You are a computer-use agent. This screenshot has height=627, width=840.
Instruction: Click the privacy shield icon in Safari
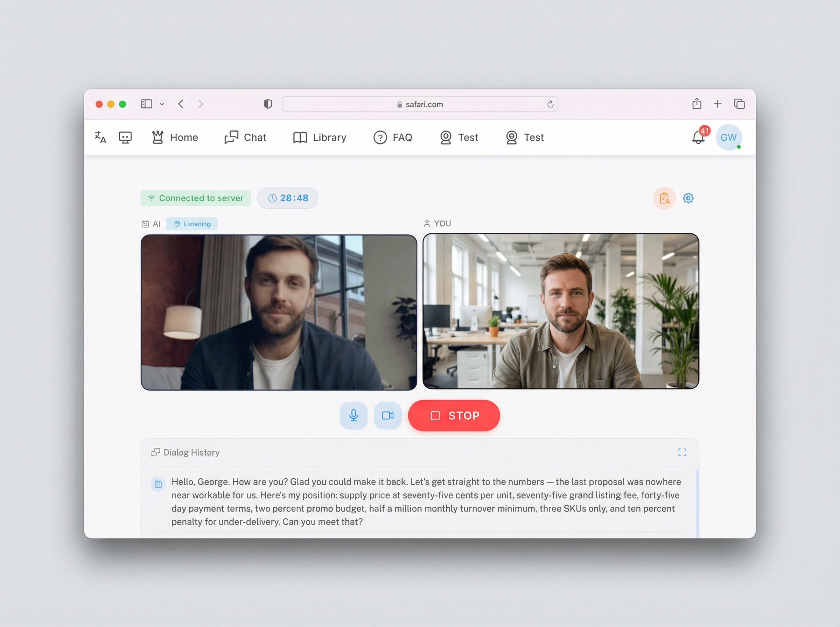(x=268, y=104)
